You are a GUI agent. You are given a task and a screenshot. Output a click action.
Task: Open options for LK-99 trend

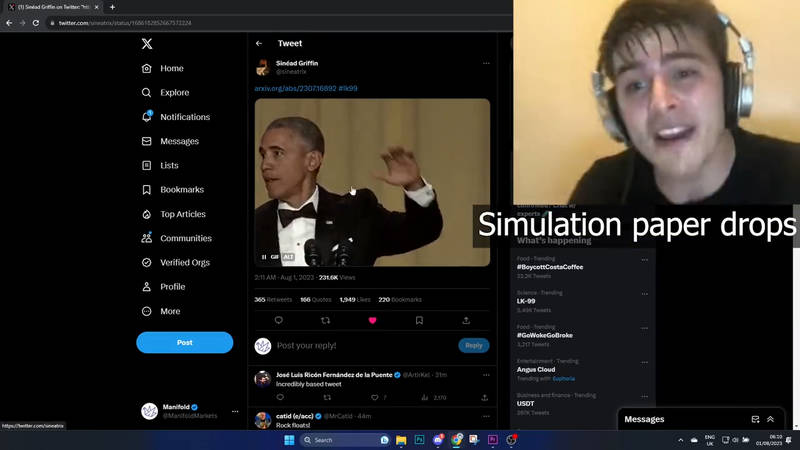click(x=645, y=294)
